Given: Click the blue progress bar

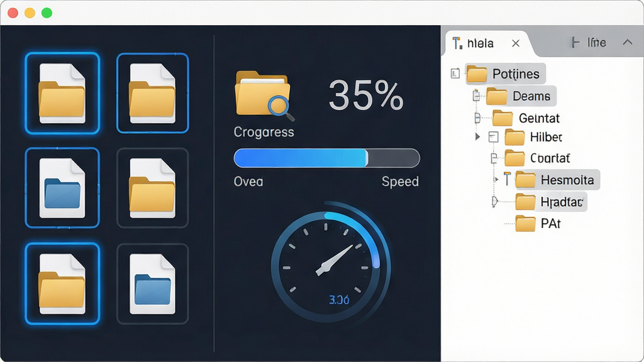Looking at the screenshot, I should tap(327, 158).
